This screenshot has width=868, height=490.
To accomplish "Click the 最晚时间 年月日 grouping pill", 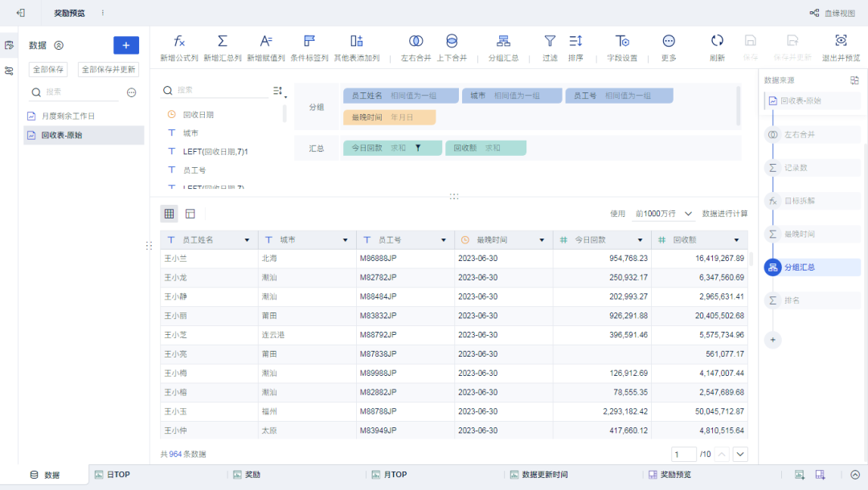I will [389, 117].
